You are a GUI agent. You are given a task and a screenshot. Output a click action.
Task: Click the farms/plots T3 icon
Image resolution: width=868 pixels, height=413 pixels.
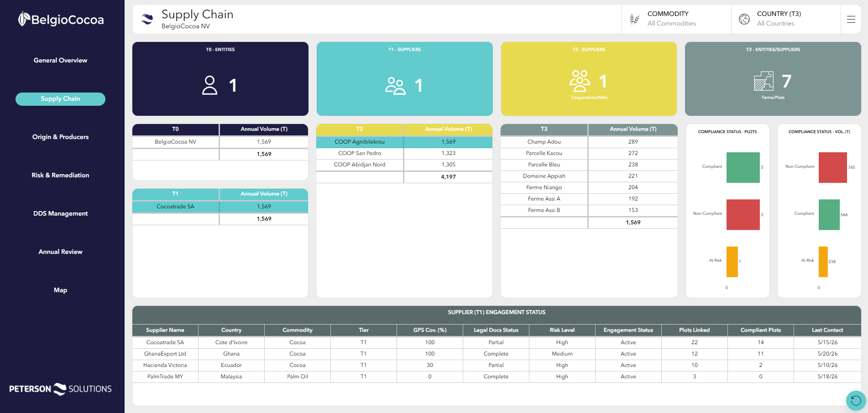point(763,81)
